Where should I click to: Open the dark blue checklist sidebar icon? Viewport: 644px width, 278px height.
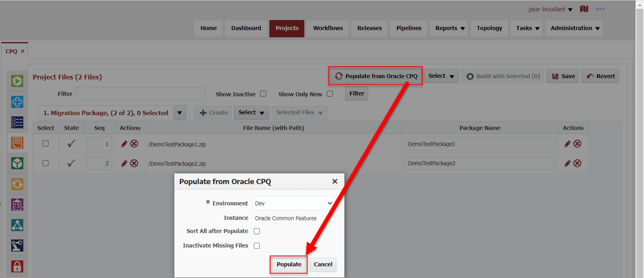(x=17, y=122)
